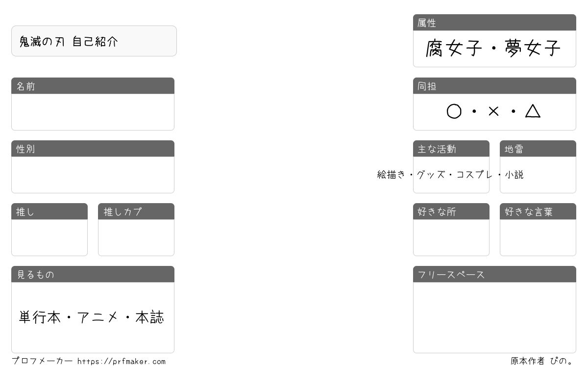Click the cross symbol under 同担
The height and width of the screenshot is (368, 588).
(493, 111)
